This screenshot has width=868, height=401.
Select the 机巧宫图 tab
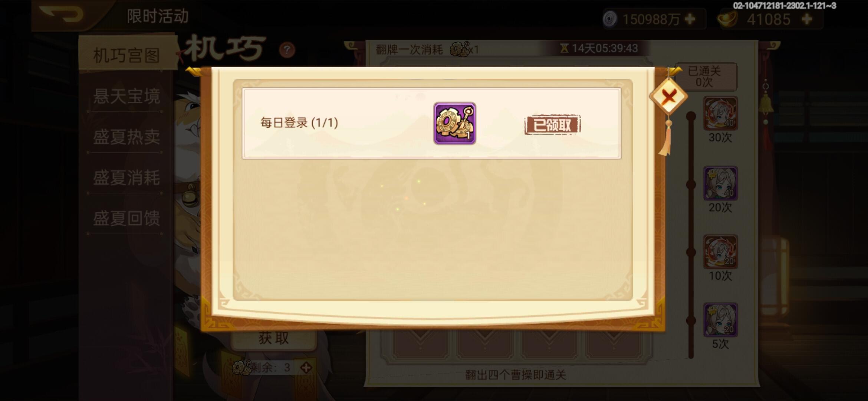pos(126,55)
